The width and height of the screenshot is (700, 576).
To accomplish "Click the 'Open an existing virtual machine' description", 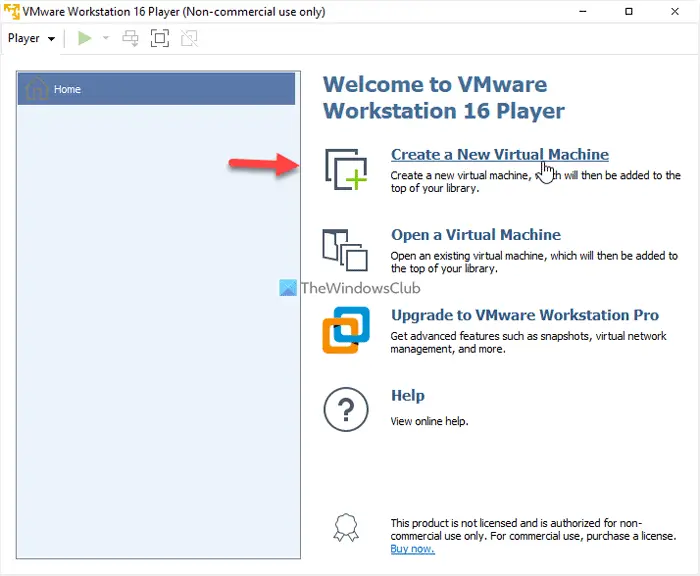I will click(x=534, y=262).
